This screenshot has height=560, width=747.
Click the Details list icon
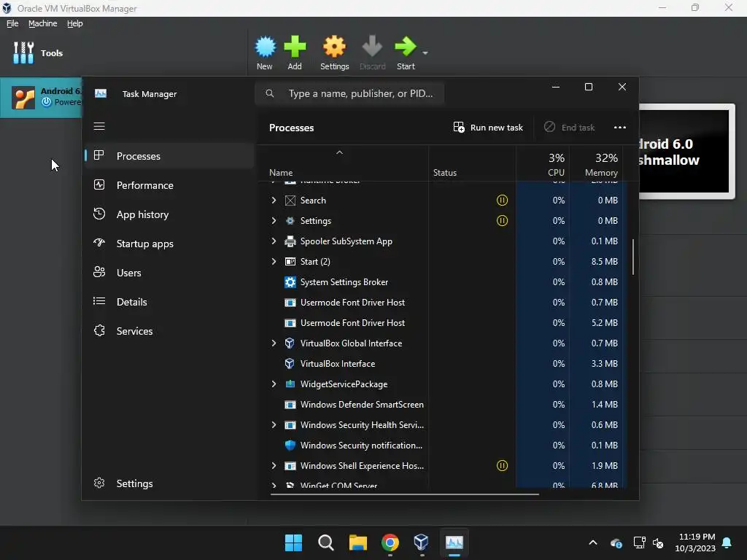(x=99, y=301)
